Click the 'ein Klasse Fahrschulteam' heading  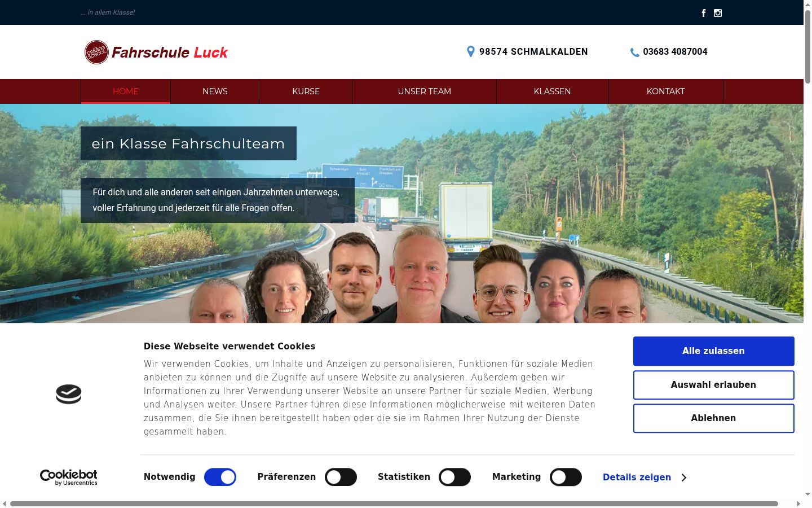click(188, 143)
